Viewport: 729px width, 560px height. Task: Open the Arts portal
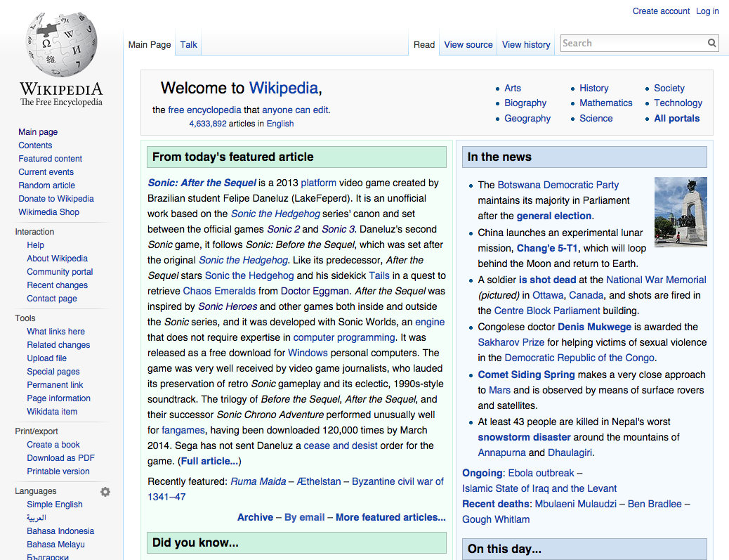tap(513, 88)
